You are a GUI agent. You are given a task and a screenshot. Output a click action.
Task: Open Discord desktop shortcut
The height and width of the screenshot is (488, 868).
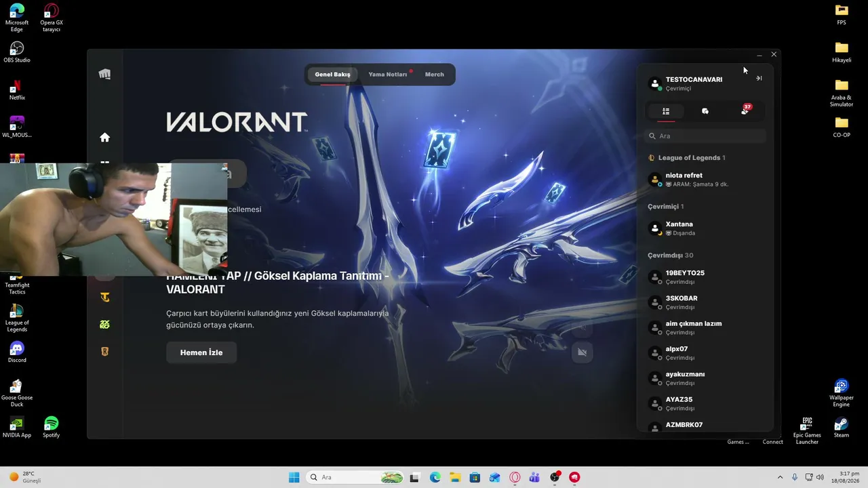[17, 352]
